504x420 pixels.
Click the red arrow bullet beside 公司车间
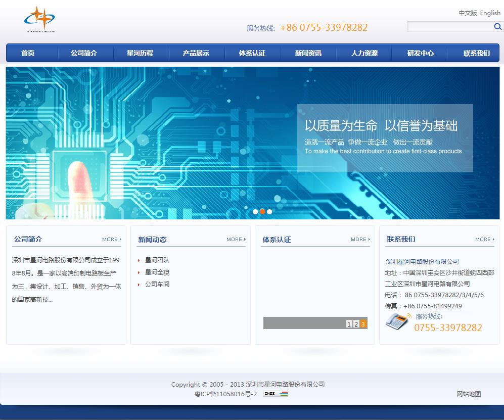139,285
